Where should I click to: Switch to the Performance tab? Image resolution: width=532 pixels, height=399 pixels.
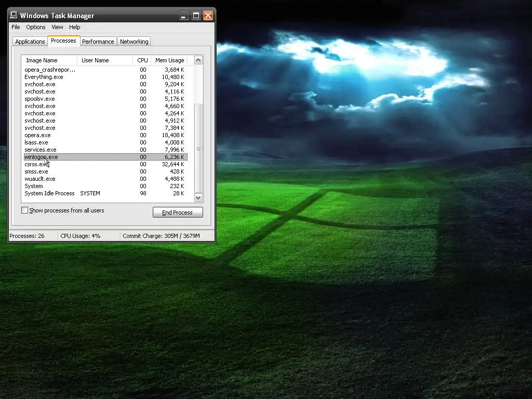98,42
